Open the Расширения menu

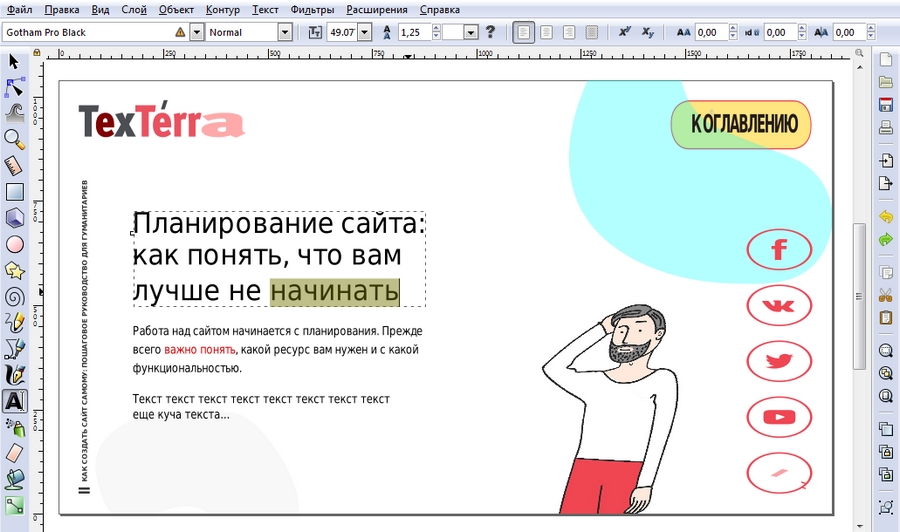point(377,9)
